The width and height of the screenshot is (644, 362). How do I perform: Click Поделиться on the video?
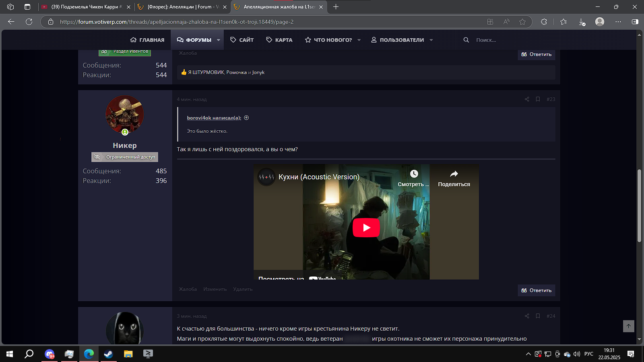[454, 178]
